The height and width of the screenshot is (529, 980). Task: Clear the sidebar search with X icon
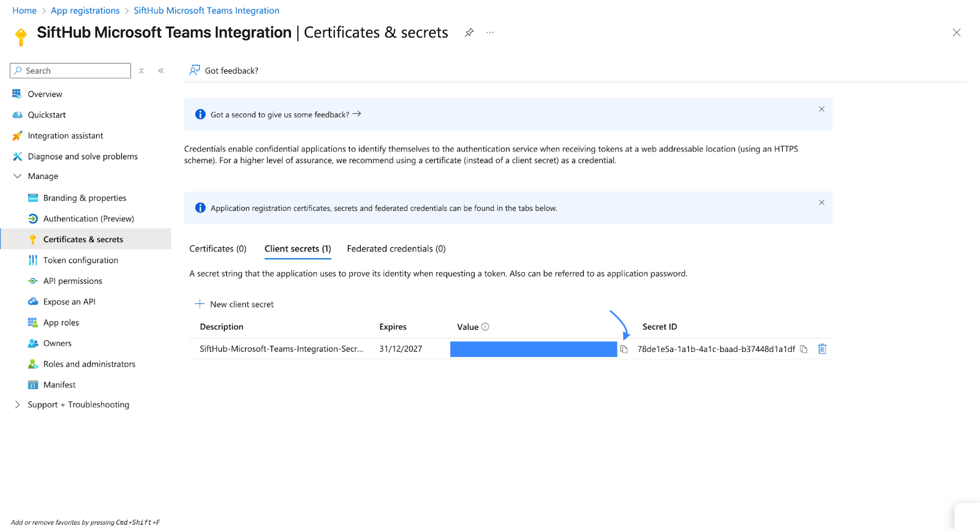pyautogui.click(x=141, y=70)
